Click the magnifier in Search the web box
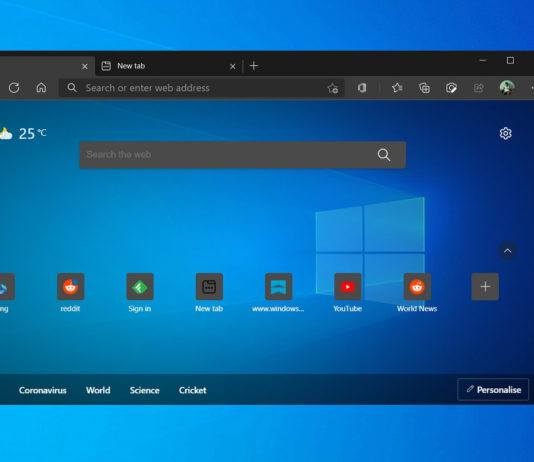Screen dimensions: 534x462 click(x=384, y=155)
